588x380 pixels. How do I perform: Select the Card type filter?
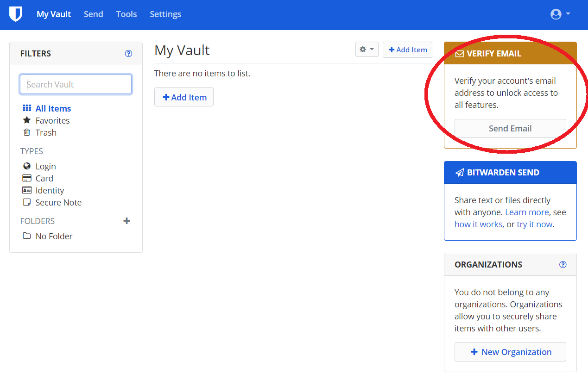(44, 178)
